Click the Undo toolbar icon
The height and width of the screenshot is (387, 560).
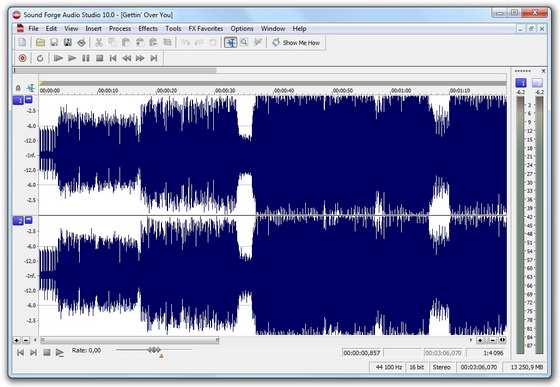[185, 42]
